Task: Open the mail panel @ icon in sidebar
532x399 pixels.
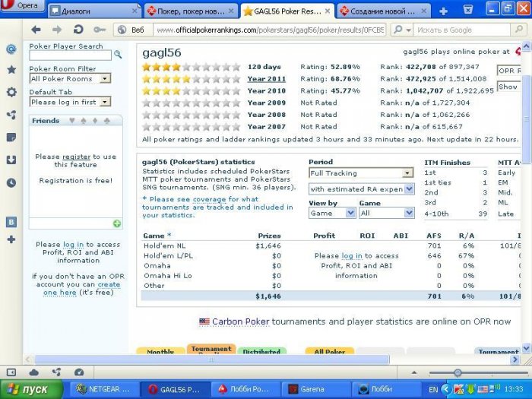Action: 11,49
